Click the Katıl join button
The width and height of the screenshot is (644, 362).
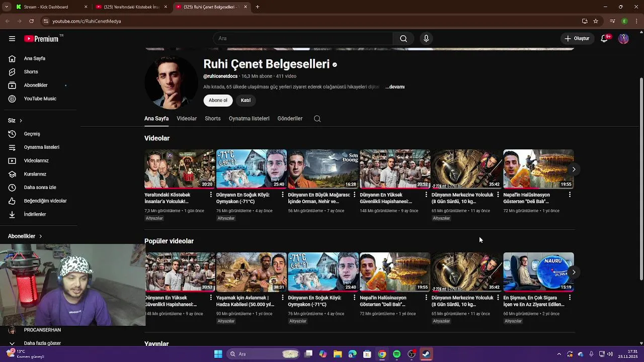(246, 101)
